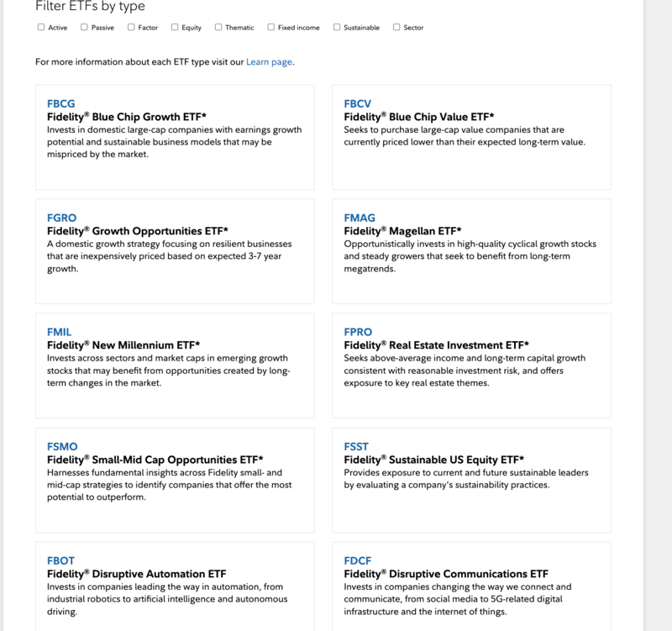Click the 'Filter ETFs by type' heading

[90, 6]
